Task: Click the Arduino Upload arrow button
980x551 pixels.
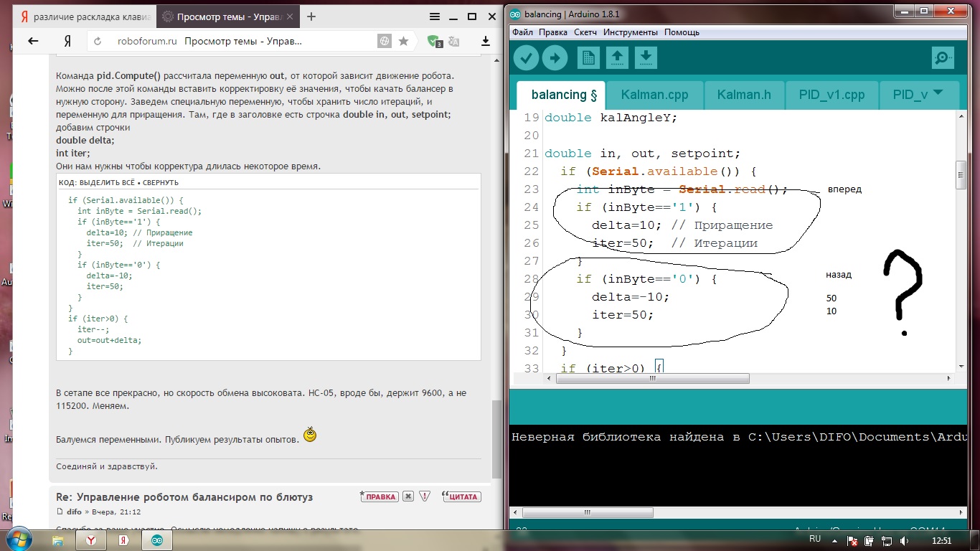Action: point(555,58)
